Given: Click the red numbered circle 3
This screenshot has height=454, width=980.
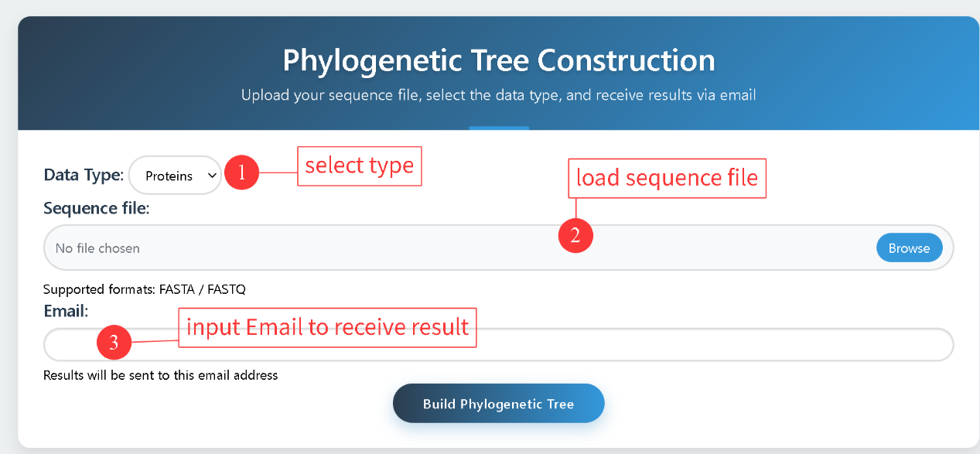Looking at the screenshot, I should pyautogui.click(x=114, y=343).
